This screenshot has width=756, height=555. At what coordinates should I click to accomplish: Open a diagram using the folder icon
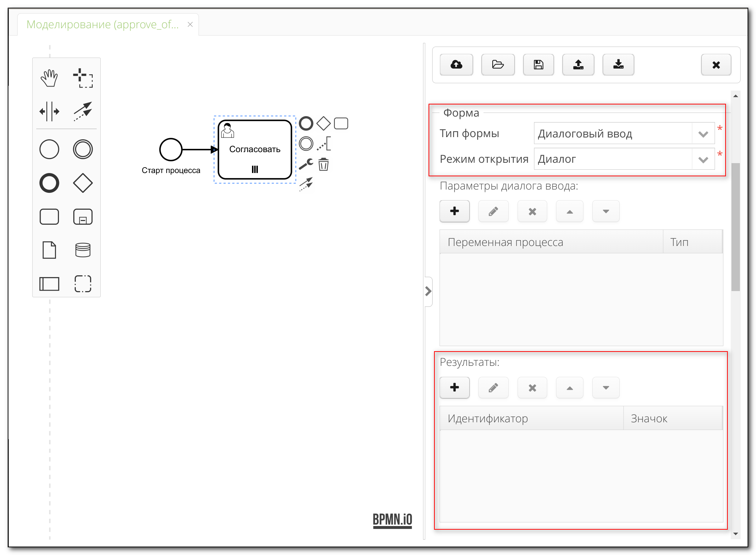click(x=498, y=65)
